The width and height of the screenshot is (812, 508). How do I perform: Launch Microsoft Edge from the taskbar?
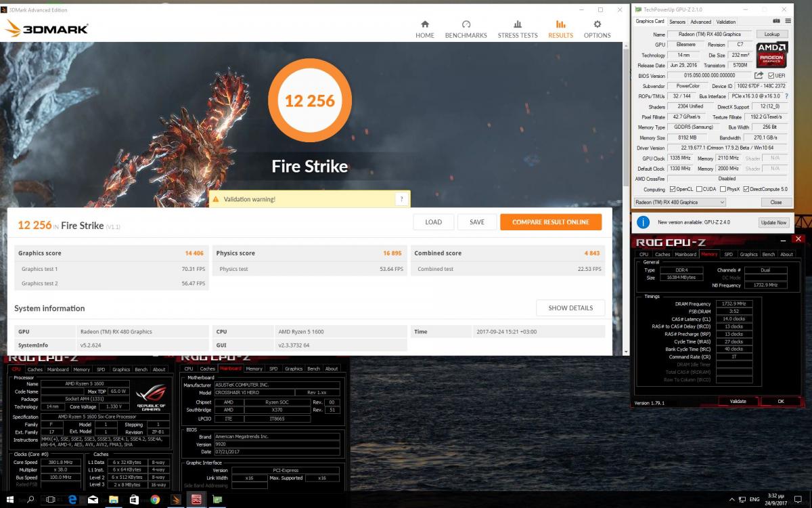point(72,500)
